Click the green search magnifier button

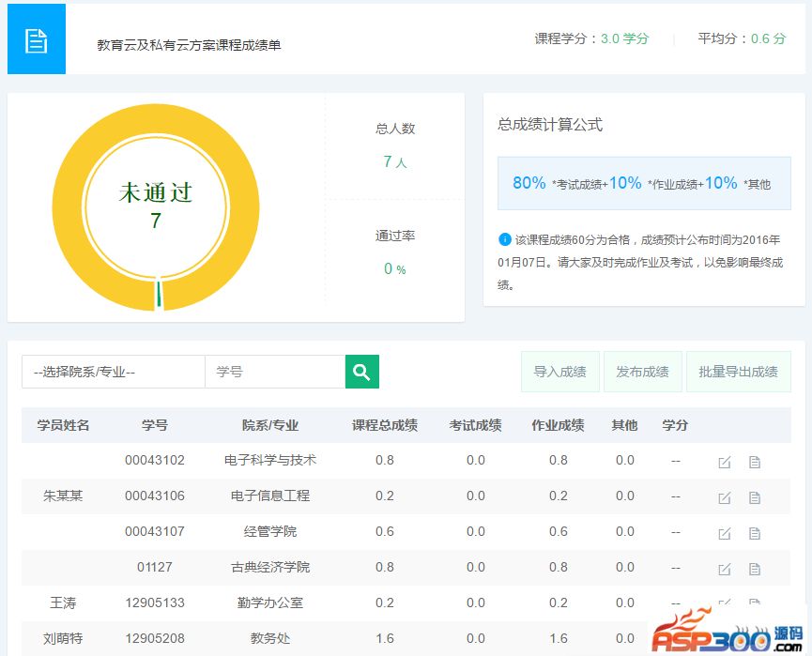tap(361, 372)
